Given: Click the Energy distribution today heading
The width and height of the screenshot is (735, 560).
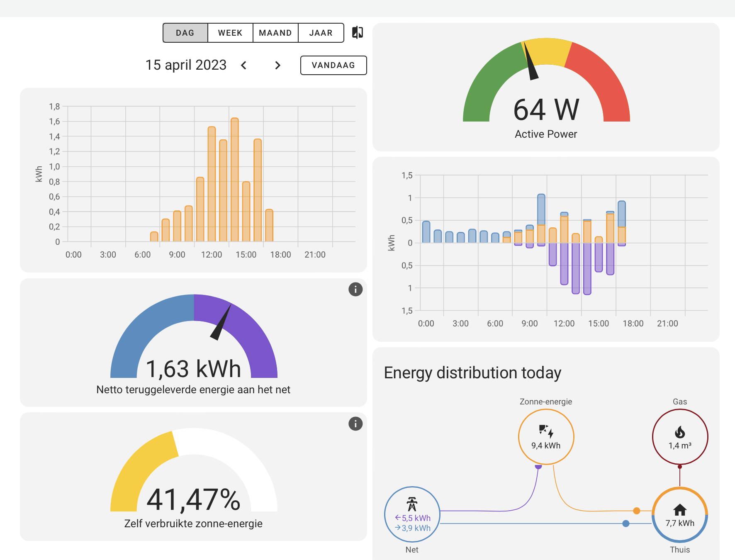Looking at the screenshot, I should 472,373.
